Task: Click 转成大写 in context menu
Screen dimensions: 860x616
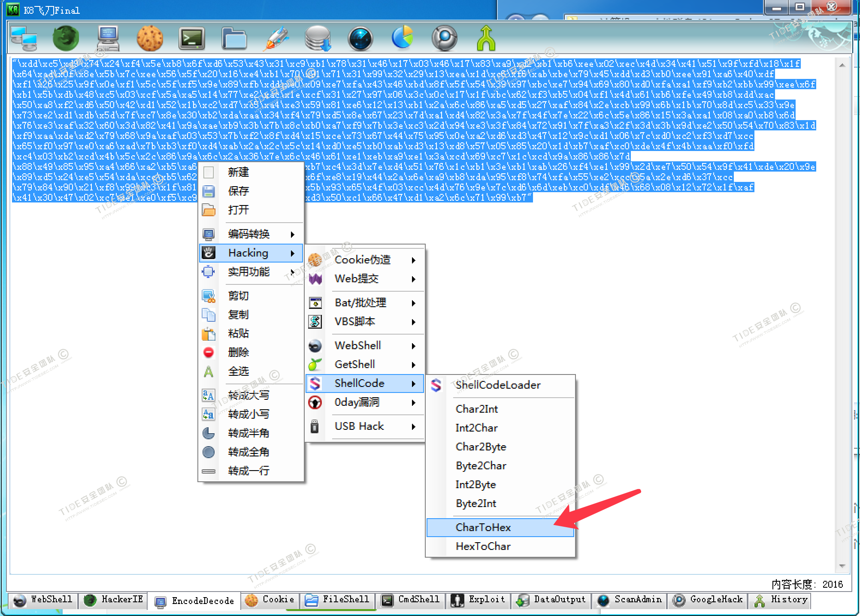Action: coord(249,396)
